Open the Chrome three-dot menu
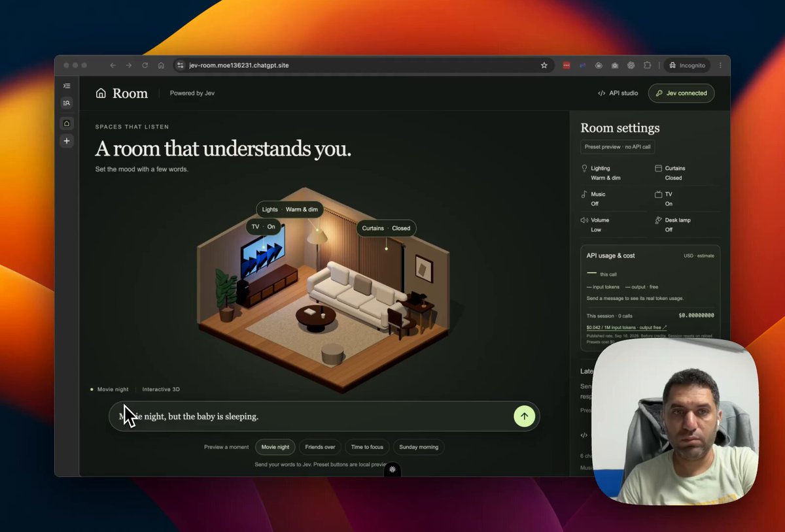 720,65
